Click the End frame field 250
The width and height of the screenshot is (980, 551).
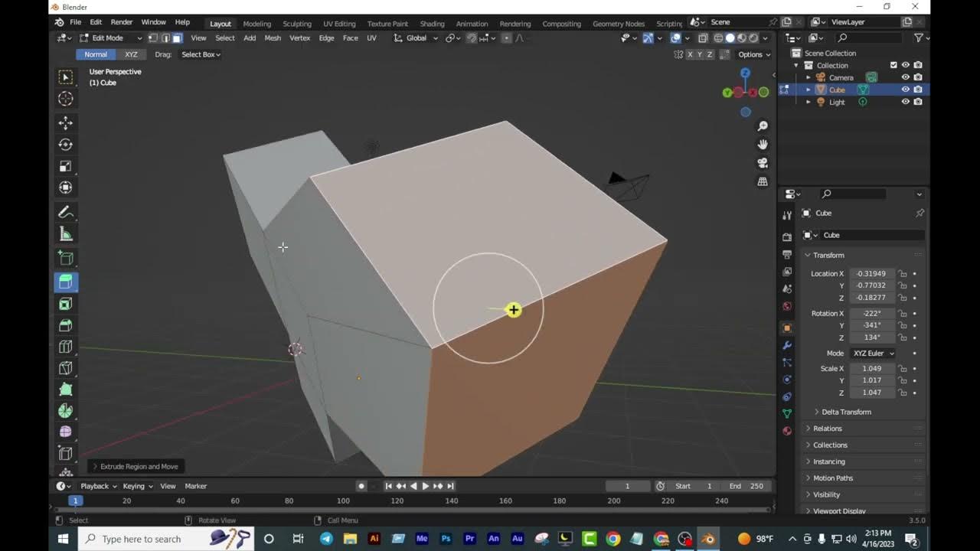[x=747, y=486]
